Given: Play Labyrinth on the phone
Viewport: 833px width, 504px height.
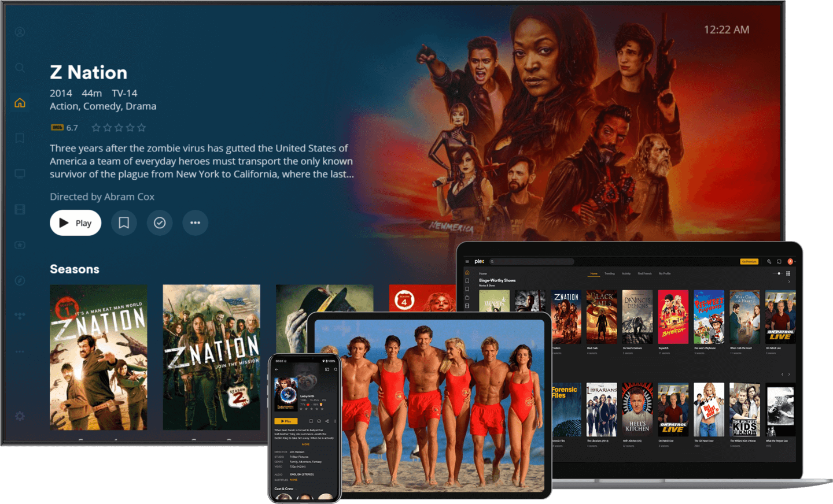Looking at the screenshot, I should [286, 421].
